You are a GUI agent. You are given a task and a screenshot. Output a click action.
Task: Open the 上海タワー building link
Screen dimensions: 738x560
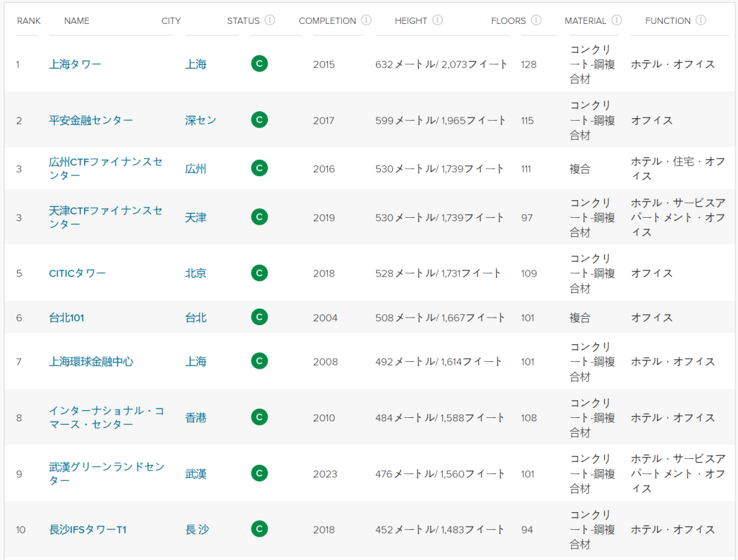click(75, 64)
